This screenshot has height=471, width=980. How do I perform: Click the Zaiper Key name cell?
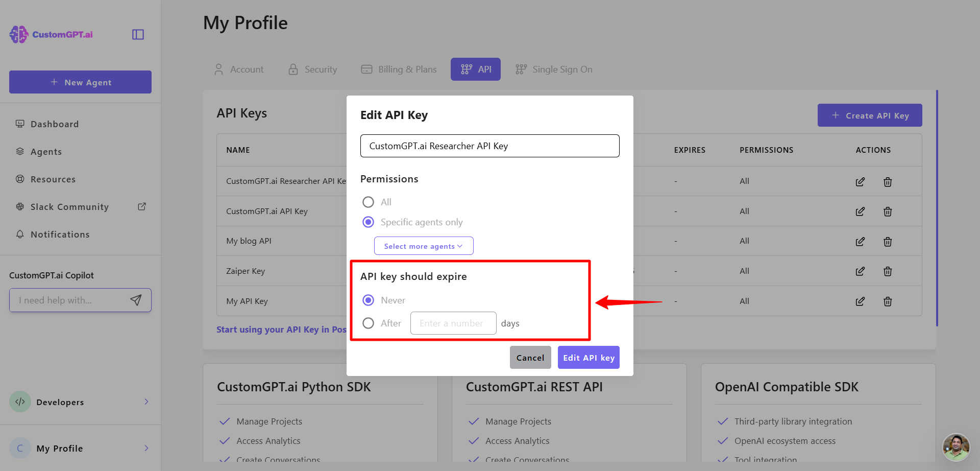(x=246, y=271)
